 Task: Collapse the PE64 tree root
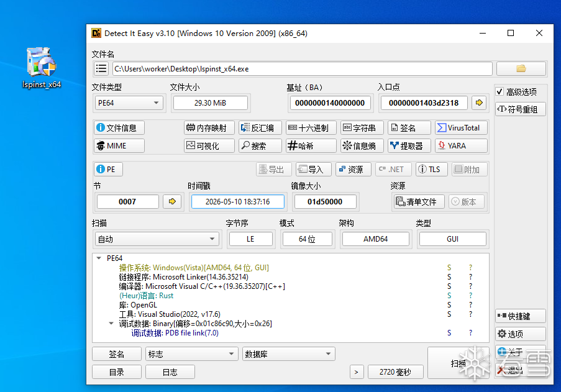click(99, 258)
